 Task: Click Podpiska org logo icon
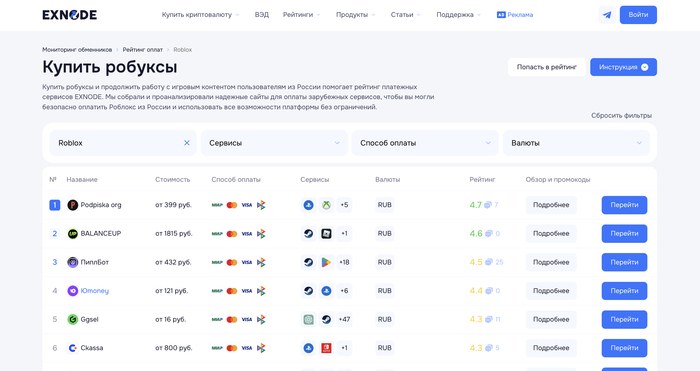tap(72, 205)
